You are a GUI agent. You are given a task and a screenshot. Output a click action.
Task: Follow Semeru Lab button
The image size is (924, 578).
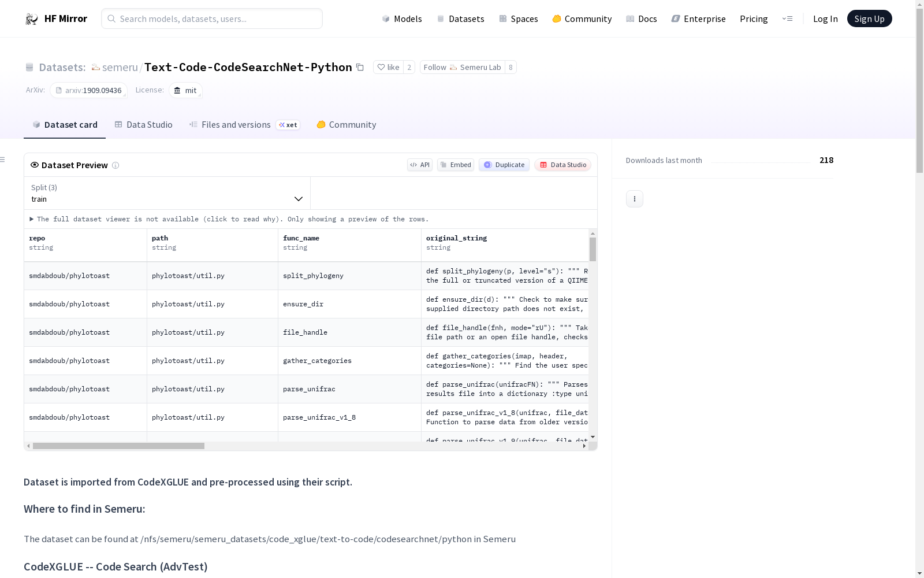pyautogui.click(x=462, y=67)
